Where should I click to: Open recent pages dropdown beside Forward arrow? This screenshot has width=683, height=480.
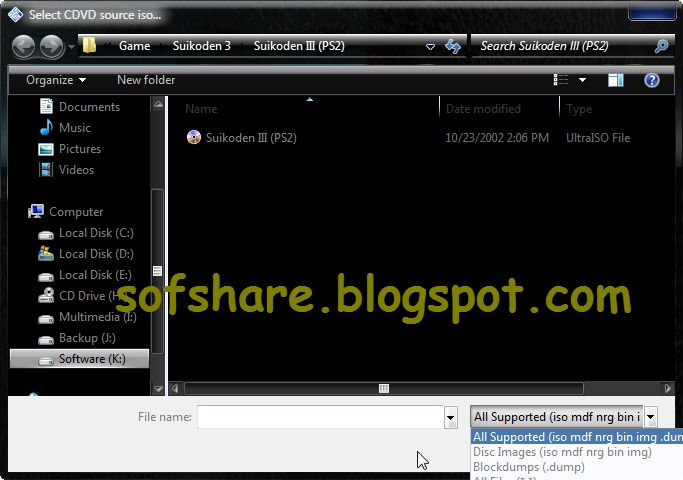click(x=71, y=46)
